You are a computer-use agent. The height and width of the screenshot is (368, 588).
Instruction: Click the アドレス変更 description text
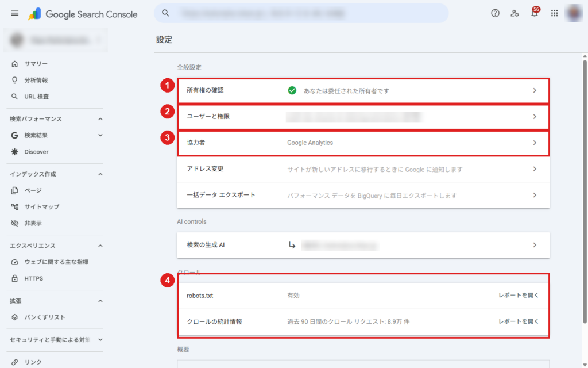click(375, 170)
